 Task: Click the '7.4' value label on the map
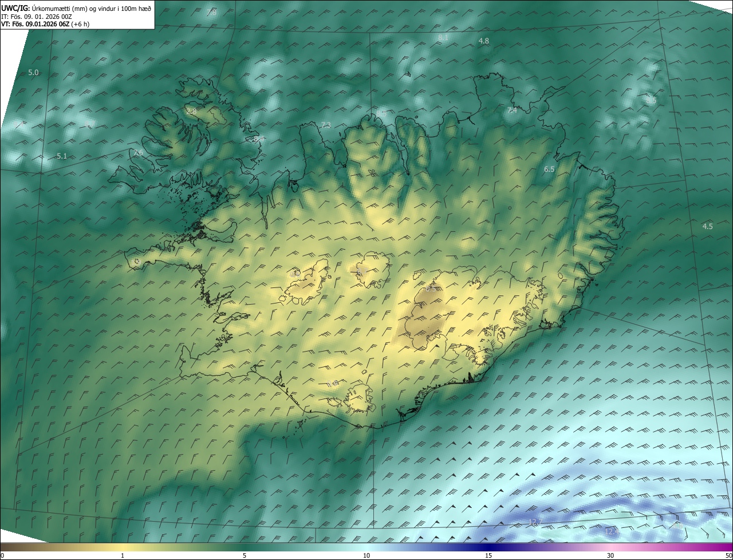[x=512, y=111]
